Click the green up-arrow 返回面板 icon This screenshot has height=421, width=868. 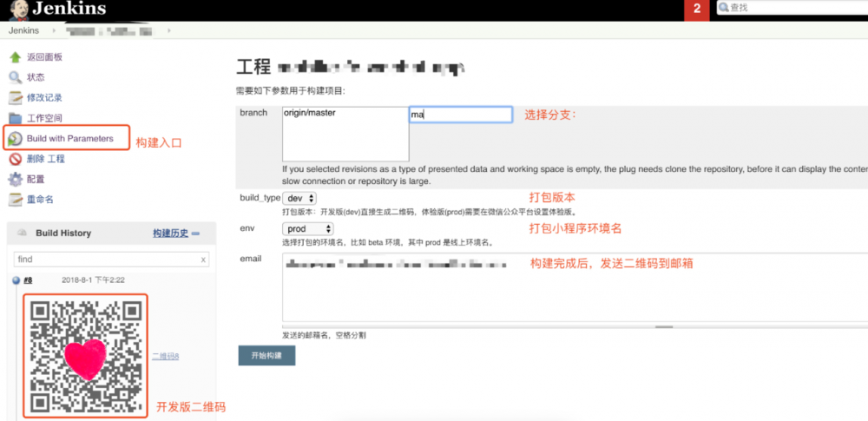[16, 57]
